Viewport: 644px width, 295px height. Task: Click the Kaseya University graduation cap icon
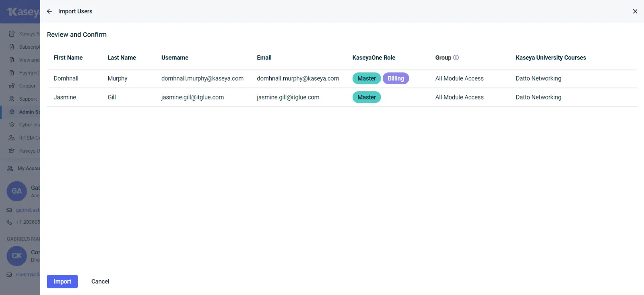12,151
